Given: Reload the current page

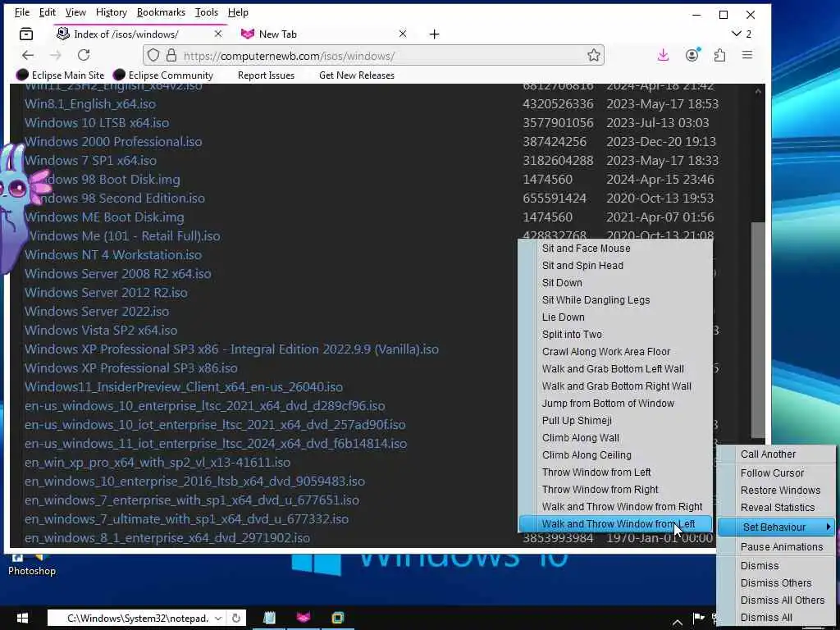Looking at the screenshot, I should pyautogui.click(x=84, y=55).
